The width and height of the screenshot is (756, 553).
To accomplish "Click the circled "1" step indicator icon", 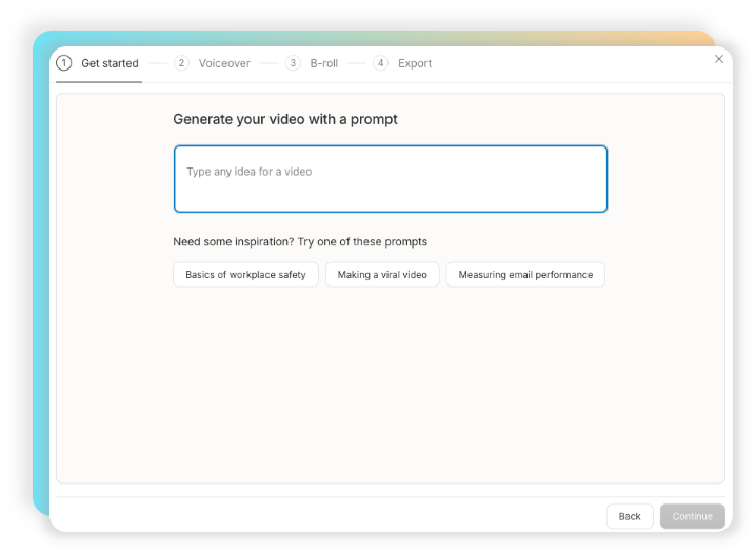I will click(64, 63).
